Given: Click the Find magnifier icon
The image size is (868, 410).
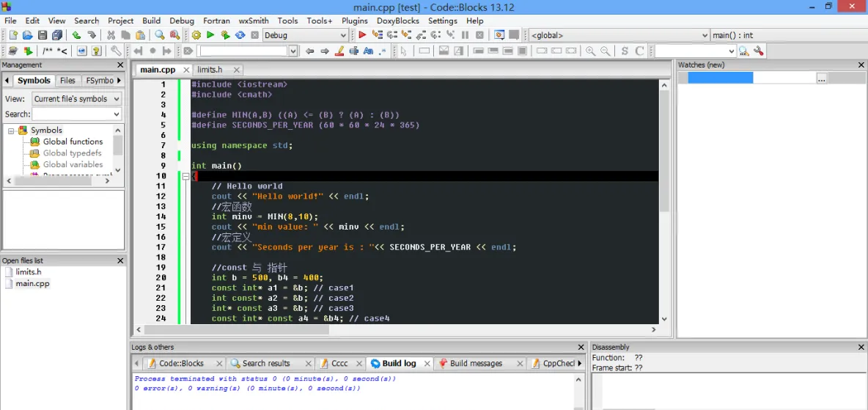Looking at the screenshot, I should 159,35.
